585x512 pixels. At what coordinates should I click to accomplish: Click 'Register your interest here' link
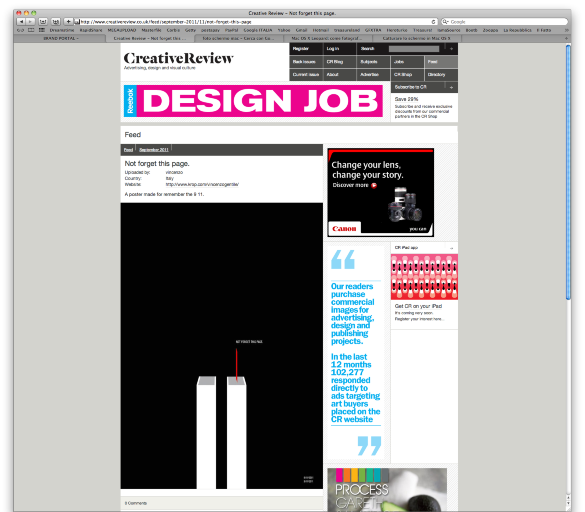[x=419, y=319]
